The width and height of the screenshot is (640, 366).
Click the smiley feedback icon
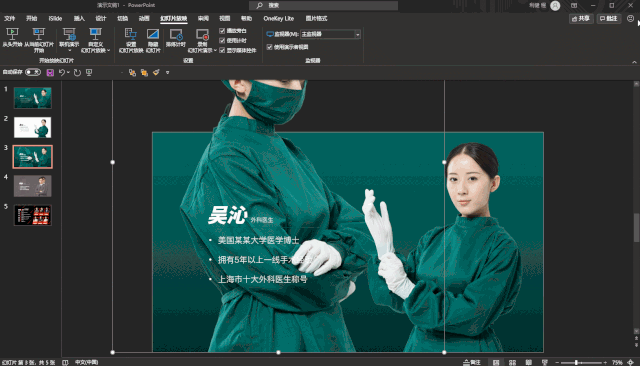[630, 18]
